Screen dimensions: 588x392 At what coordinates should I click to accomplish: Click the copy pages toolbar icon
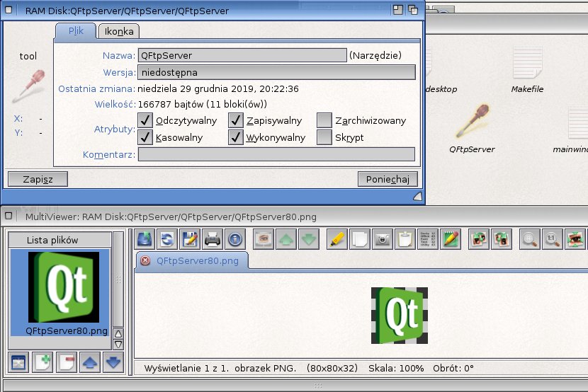(360, 239)
